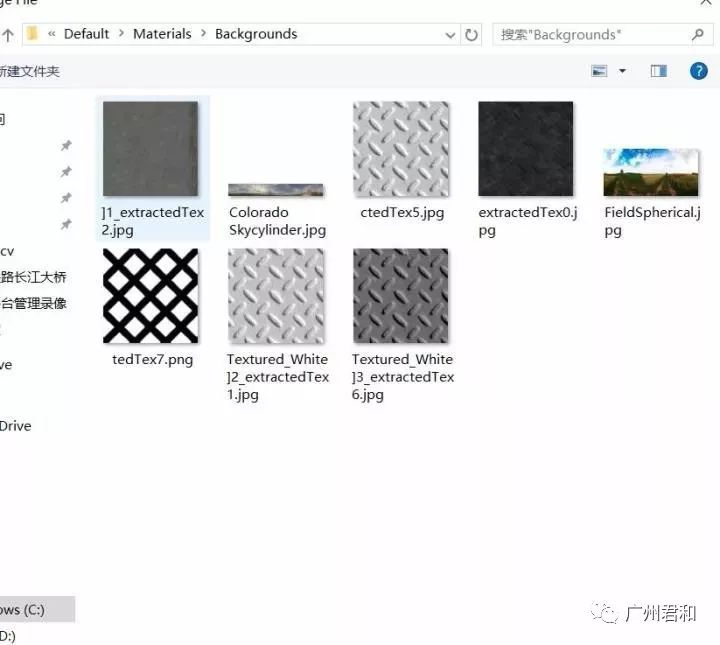This screenshot has width=720, height=645.
Task: Click the second pin icon in sidebar
Action: click(66, 172)
